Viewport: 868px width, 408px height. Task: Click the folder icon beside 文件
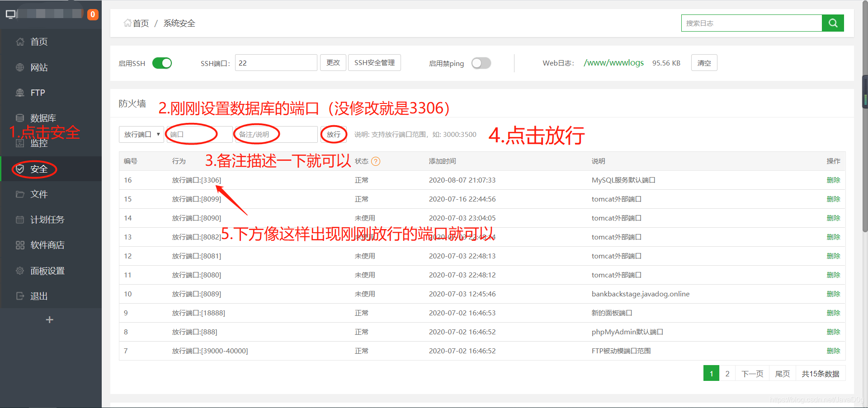click(20, 194)
